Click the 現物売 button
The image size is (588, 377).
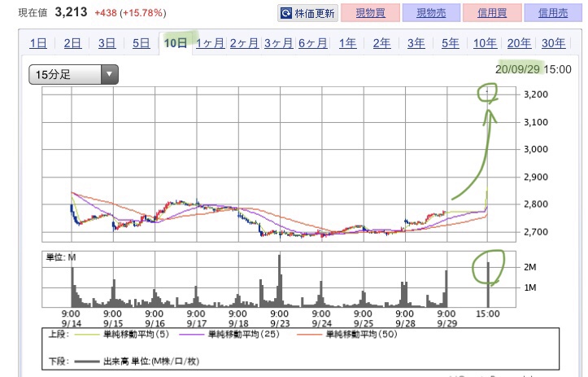(x=431, y=14)
